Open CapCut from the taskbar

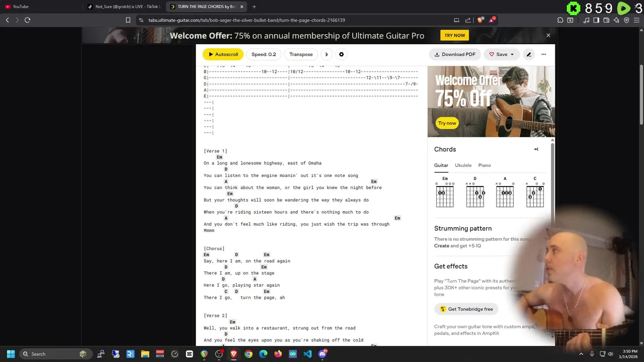[189, 354]
